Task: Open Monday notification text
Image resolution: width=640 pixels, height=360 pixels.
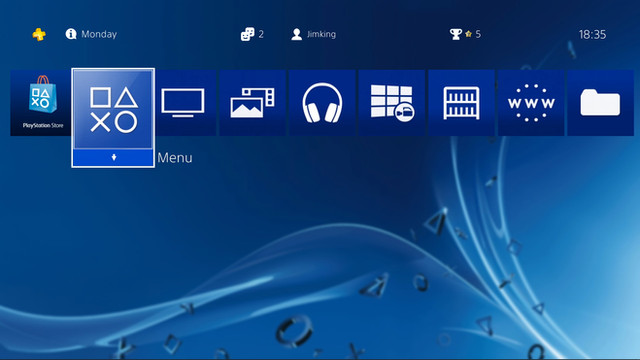Action: pos(99,34)
